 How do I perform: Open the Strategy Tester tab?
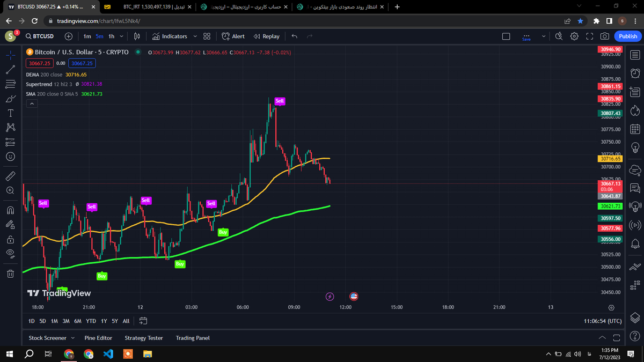[143, 338]
